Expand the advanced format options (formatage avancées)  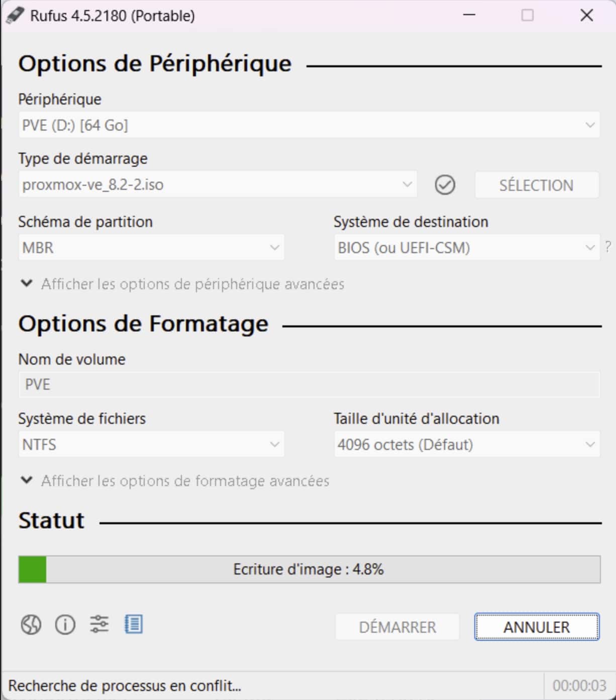[175, 481]
